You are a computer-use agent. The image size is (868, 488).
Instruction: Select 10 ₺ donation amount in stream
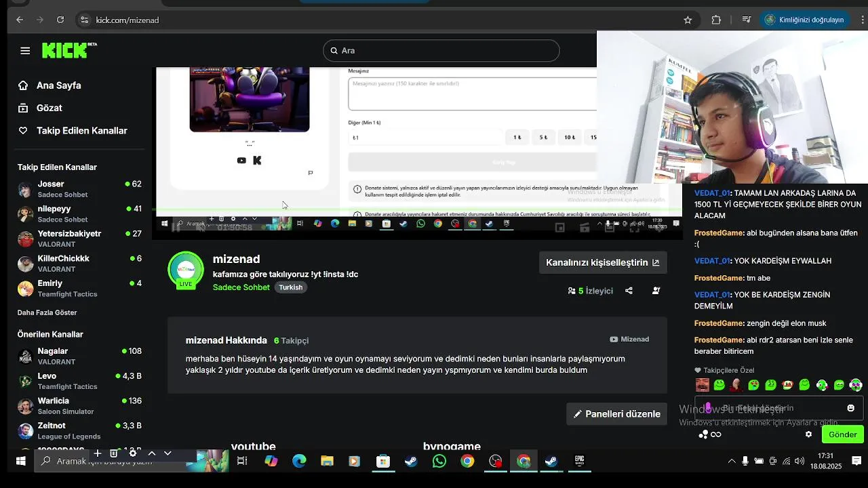570,138
